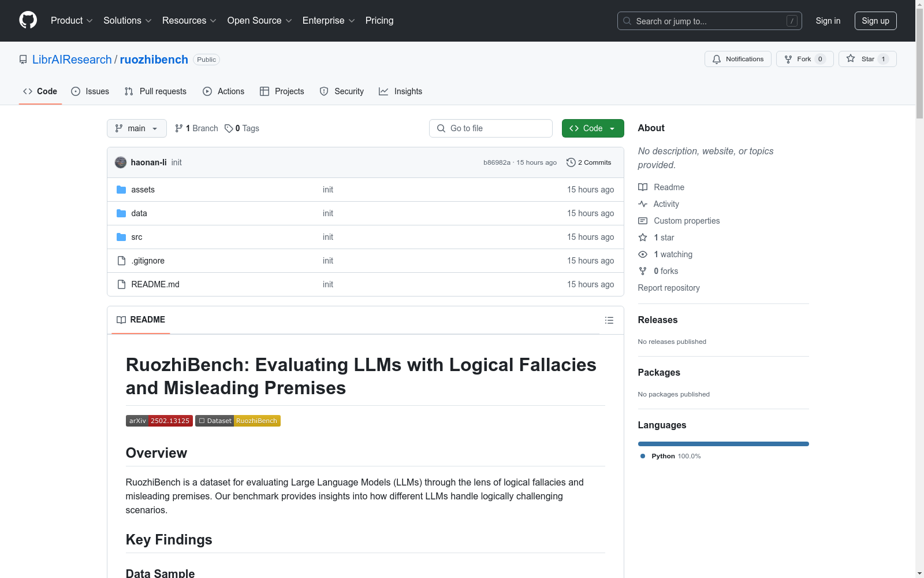Click the Python language bar
Viewport: 924px width, 578px height.
723,444
